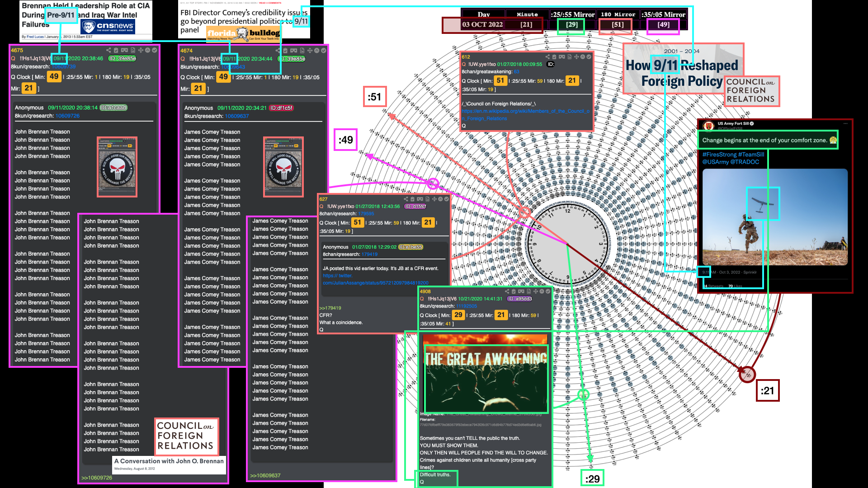Click the checkmark circle icon on post 612
Image resolution: width=868 pixels, height=488 pixels.
(x=589, y=57)
